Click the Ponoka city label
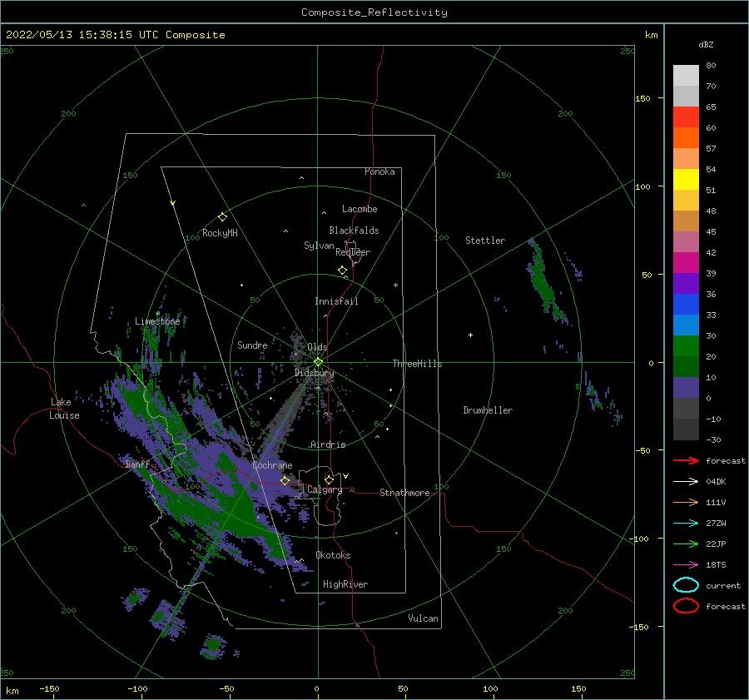This screenshot has width=749, height=700. [x=379, y=171]
